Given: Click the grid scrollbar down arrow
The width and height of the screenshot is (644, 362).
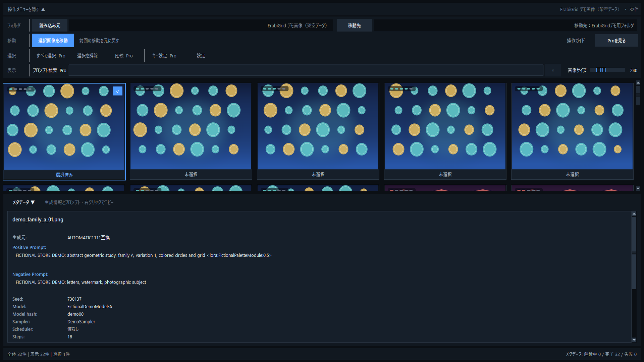Looking at the screenshot, I should [638, 189].
